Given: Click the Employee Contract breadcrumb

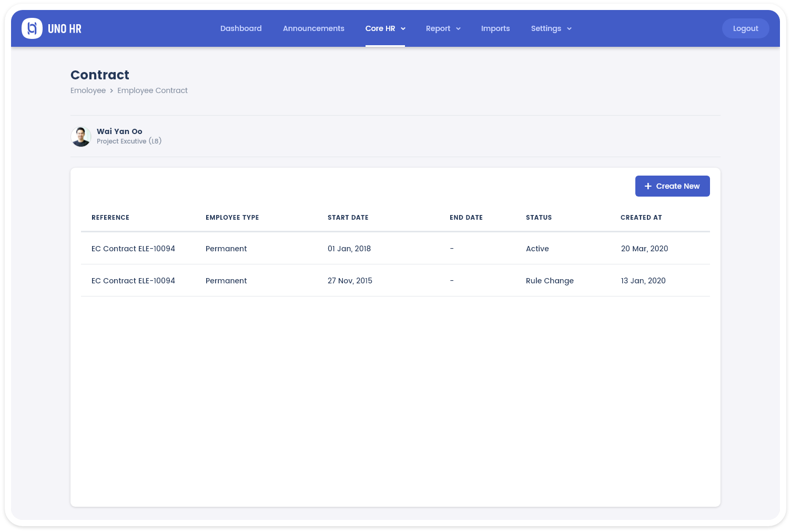Looking at the screenshot, I should point(153,90).
